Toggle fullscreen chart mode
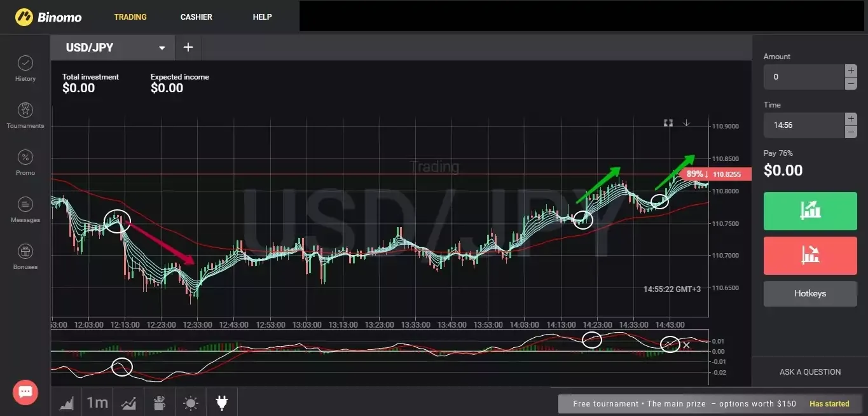 (x=668, y=123)
